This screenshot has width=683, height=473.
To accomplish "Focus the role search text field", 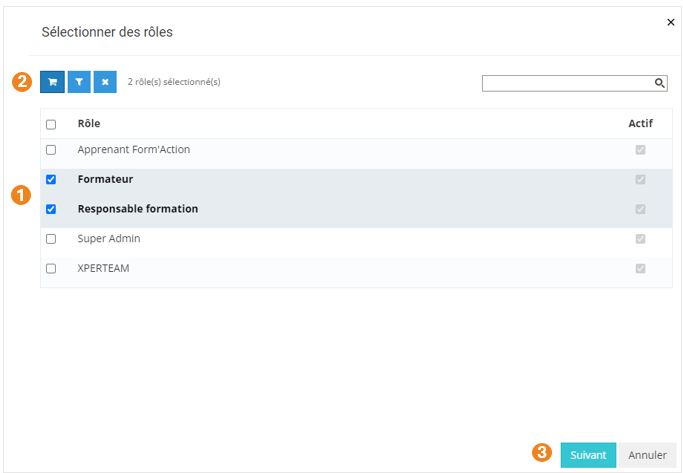I will 567,83.
